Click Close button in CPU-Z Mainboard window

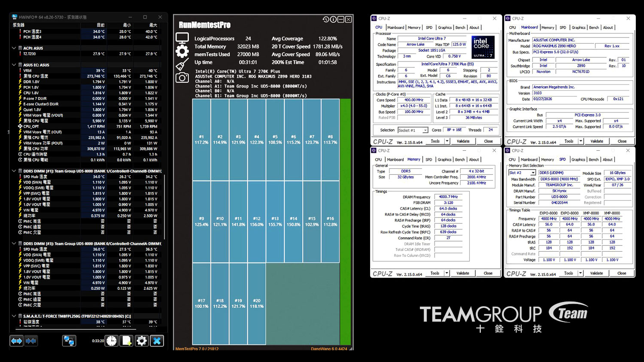[622, 141]
